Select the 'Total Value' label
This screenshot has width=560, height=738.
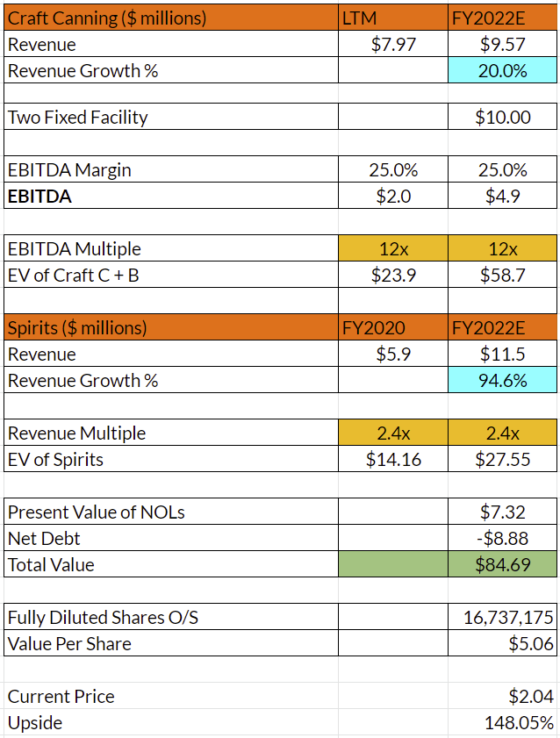coord(51,565)
